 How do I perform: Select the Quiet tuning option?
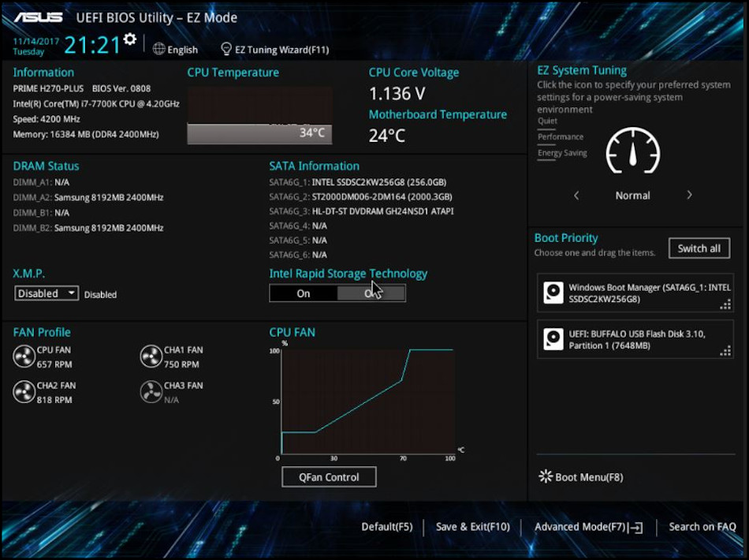[547, 121]
